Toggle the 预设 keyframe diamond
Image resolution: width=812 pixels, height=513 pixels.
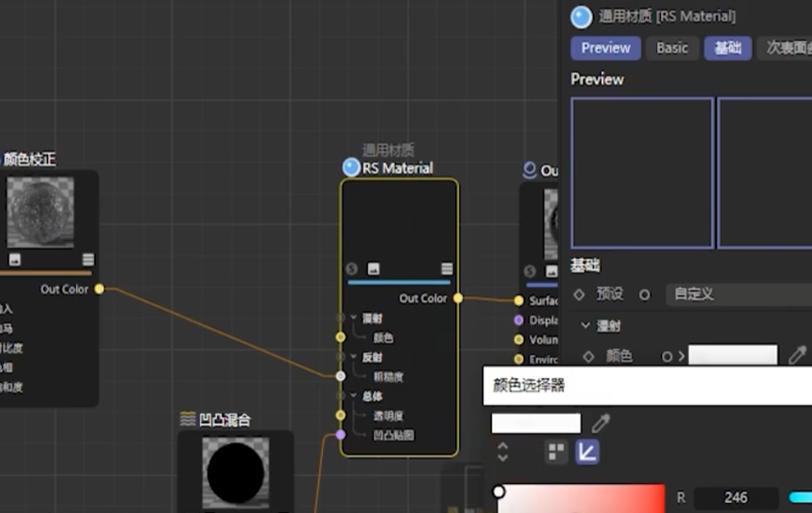tap(579, 294)
